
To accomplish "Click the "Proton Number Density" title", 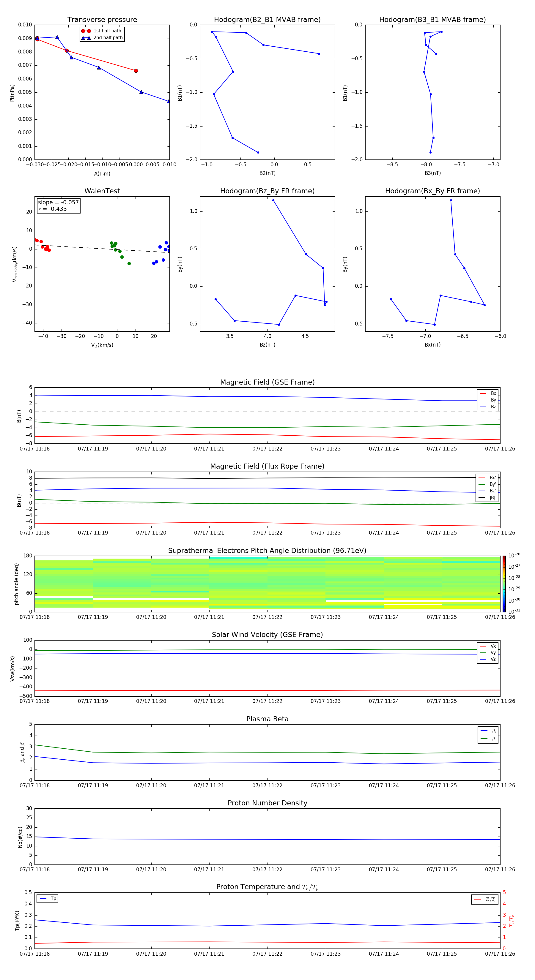I will coord(267,803).
